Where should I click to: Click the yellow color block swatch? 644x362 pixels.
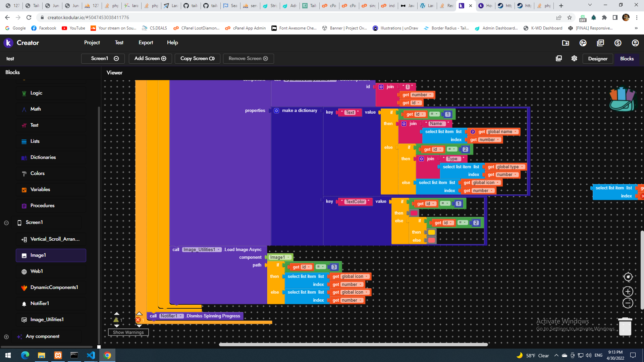coord(432,232)
